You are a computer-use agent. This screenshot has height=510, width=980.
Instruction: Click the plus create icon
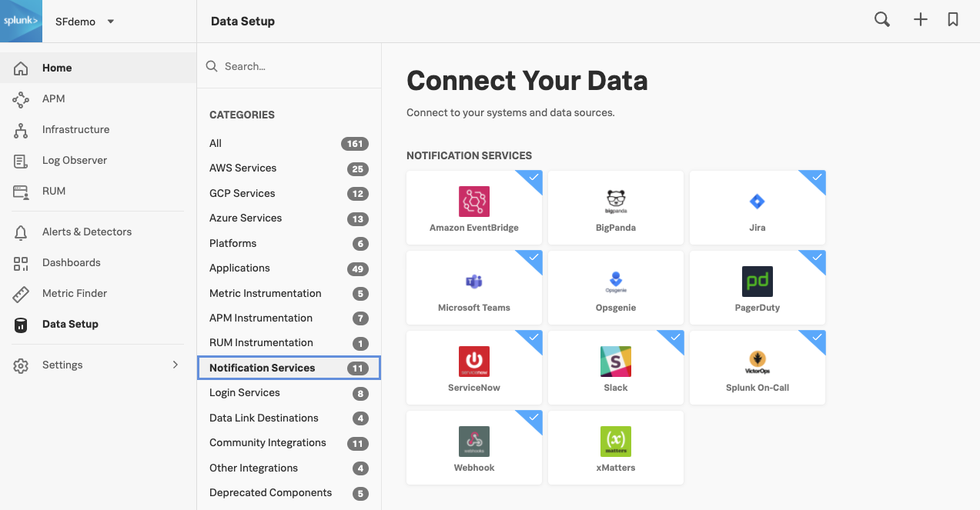click(920, 21)
